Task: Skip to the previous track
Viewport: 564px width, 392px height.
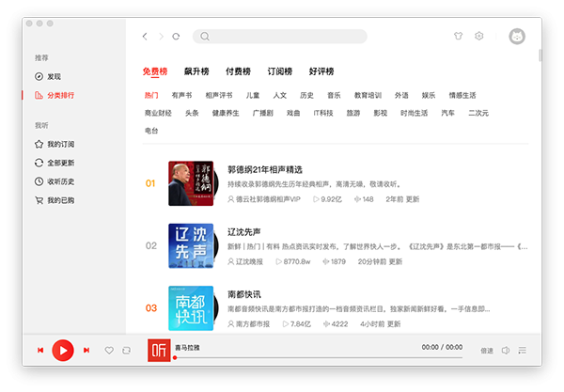Action: coord(40,351)
